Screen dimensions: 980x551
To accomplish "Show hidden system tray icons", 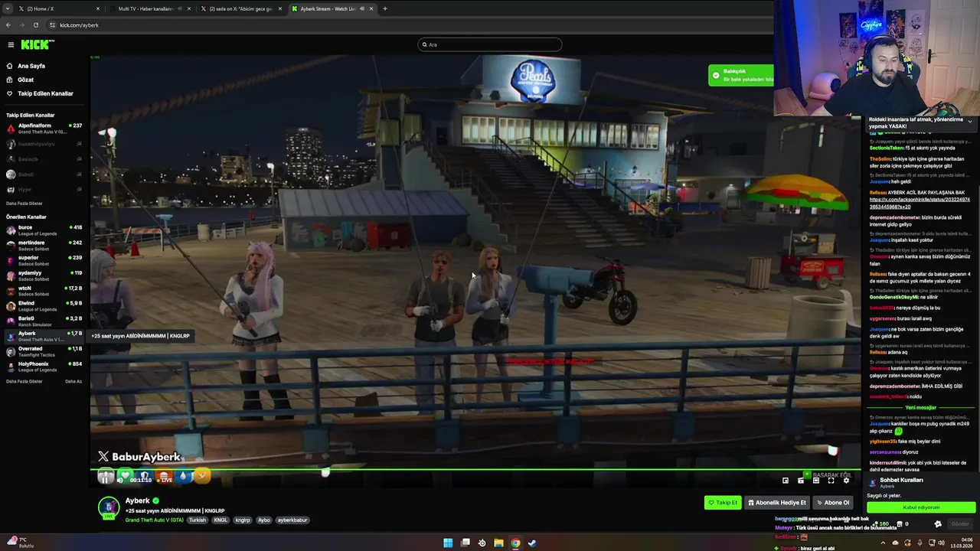I will click(x=883, y=543).
